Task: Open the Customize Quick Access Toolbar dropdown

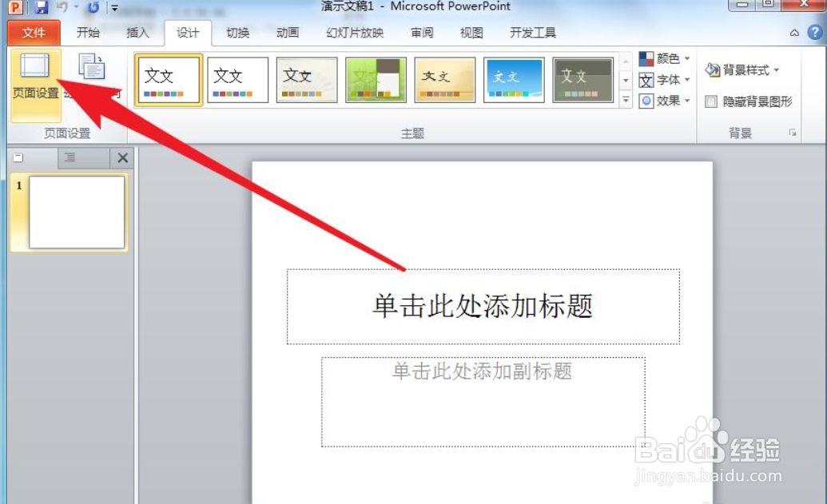Action: pos(113,6)
